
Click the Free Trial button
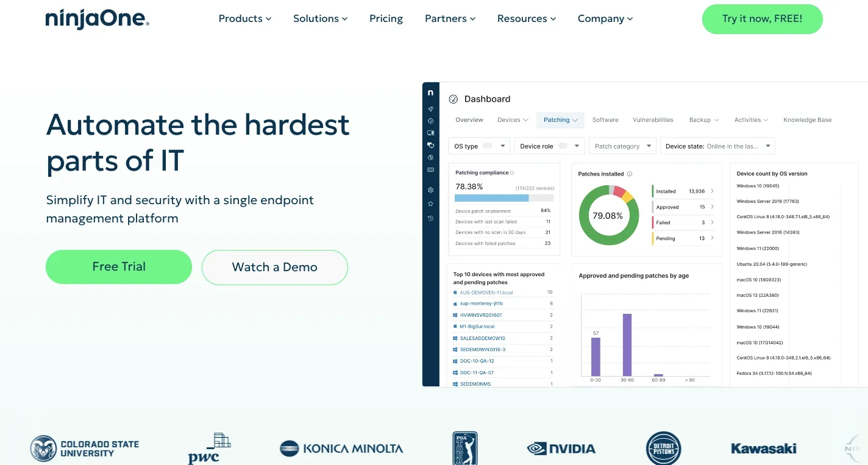119,267
